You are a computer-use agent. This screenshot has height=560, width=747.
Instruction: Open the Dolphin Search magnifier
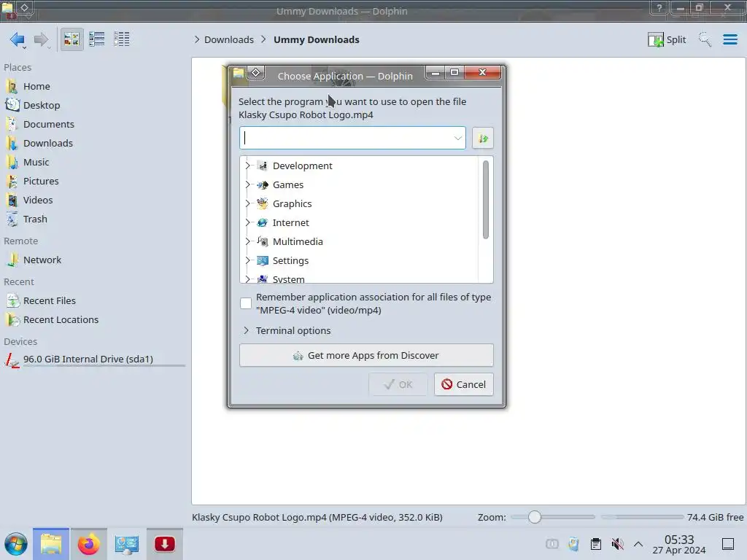[x=705, y=39]
